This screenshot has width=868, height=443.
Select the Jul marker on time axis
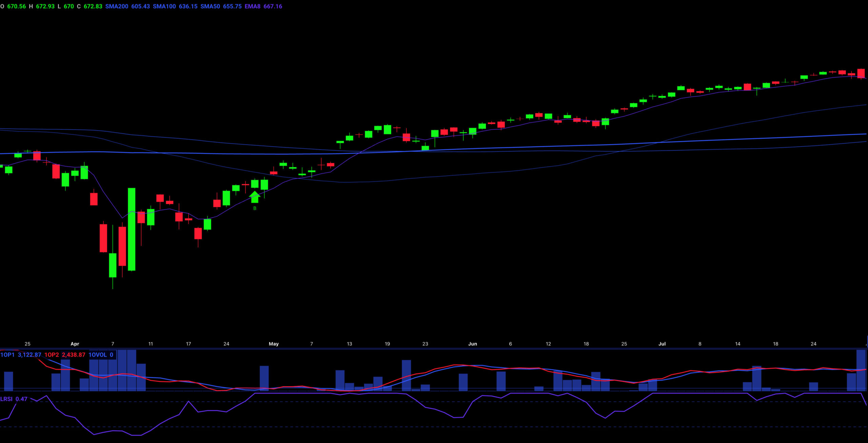coord(662,344)
